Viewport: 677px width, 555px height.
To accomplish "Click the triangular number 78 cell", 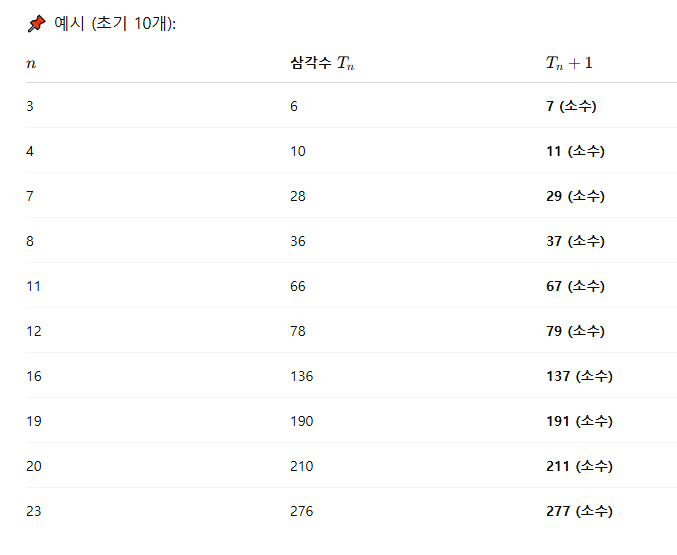I will 298,331.
